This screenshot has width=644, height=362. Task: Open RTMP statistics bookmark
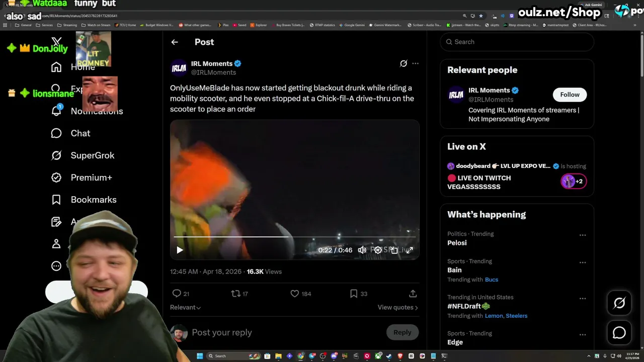coord(323,25)
